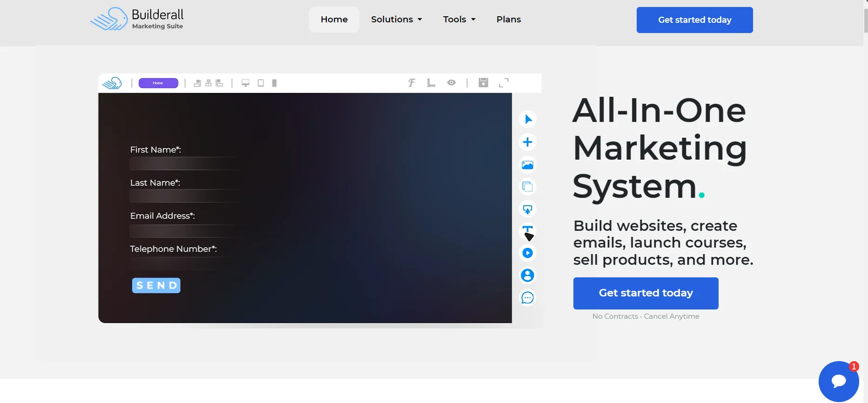Click the 'All-In-One Marketing System' heading
This screenshot has height=403, width=868.
pyautogui.click(x=659, y=148)
